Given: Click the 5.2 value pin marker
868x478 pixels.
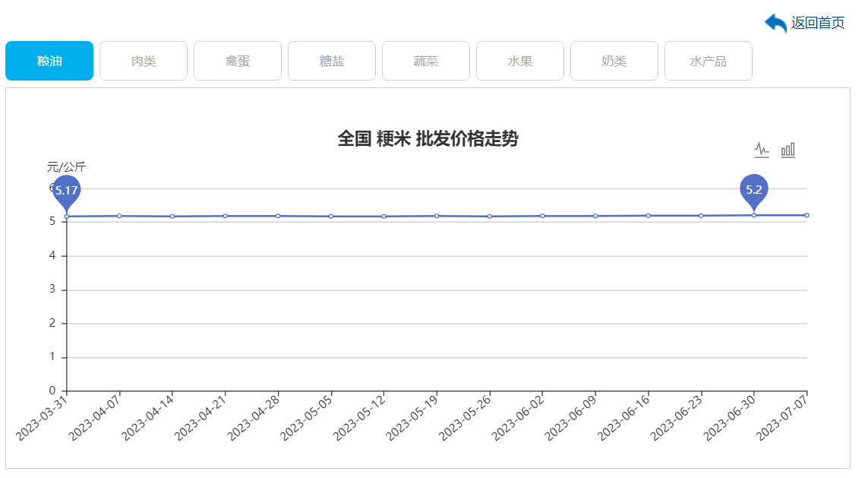Looking at the screenshot, I should (x=754, y=189).
